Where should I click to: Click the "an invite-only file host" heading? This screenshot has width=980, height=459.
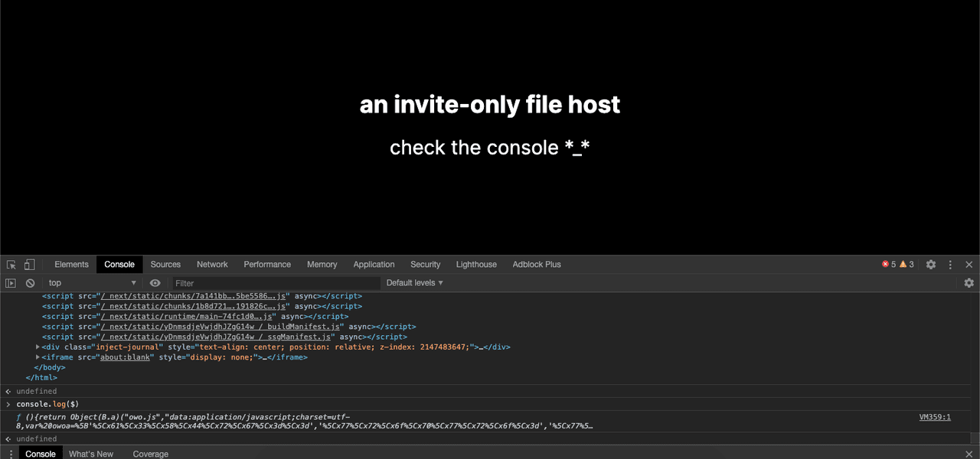point(490,105)
